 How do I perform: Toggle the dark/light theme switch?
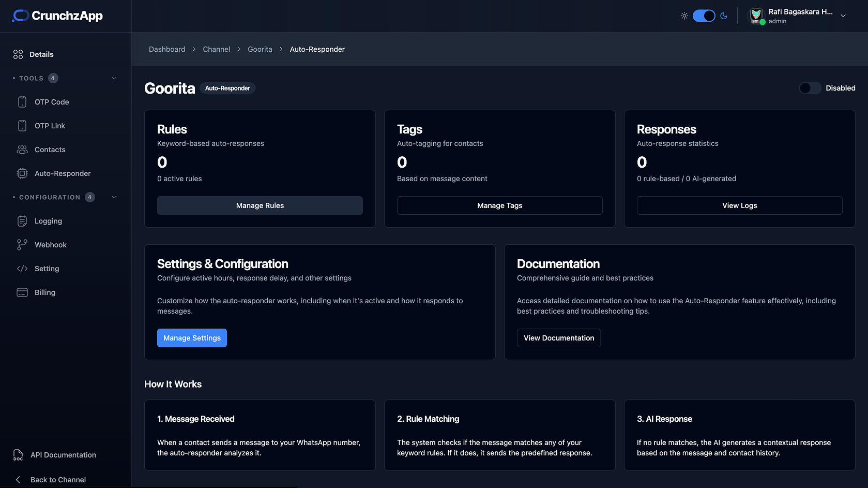(704, 16)
